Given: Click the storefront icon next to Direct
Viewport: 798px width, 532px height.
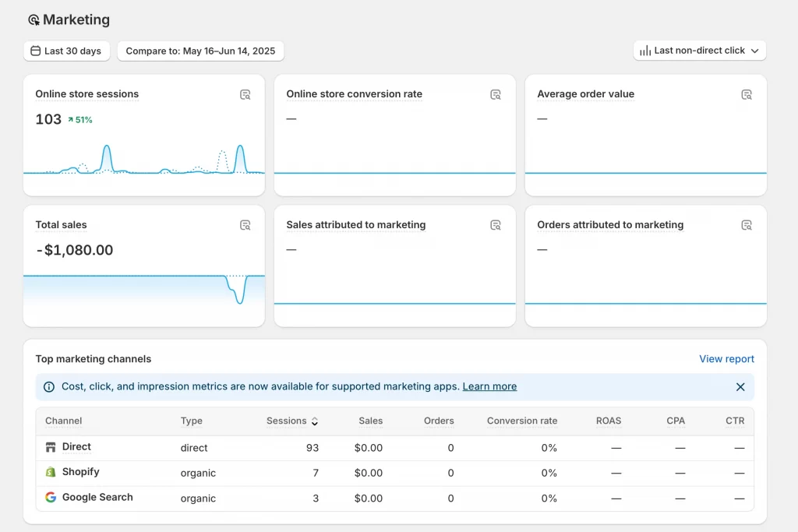Looking at the screenshot, I should pos(51,448).
